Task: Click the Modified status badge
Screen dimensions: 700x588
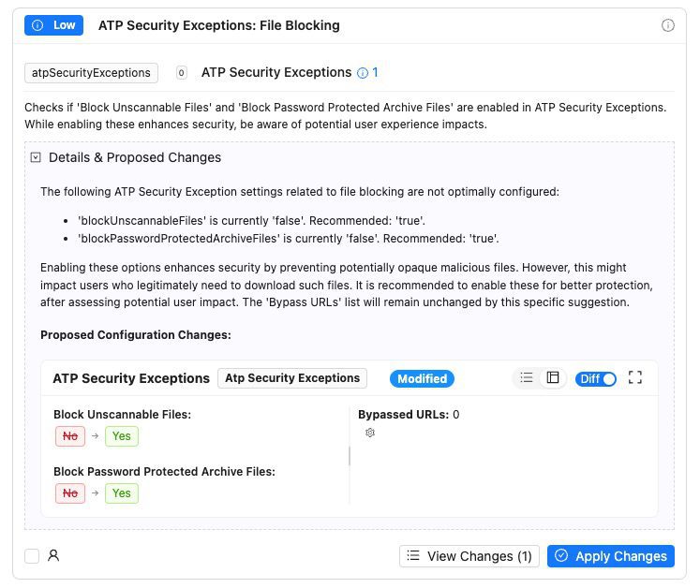Action: pyautogui.click(x=422, y=378)
